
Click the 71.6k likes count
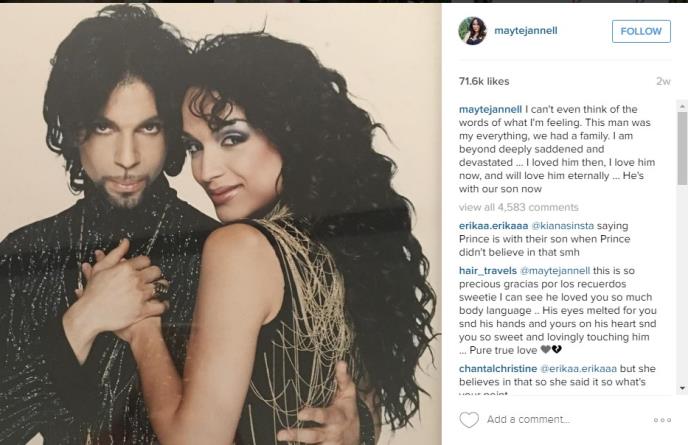(x=484, y=81)
